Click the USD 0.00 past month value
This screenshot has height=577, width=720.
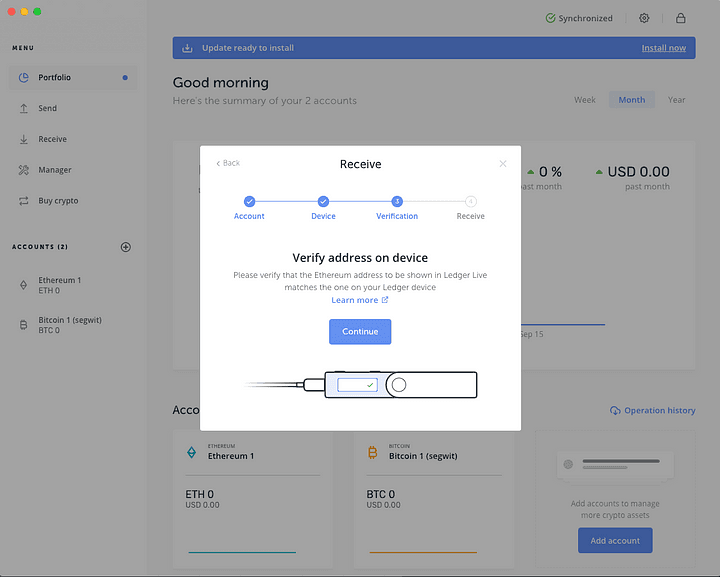point(638,172)
